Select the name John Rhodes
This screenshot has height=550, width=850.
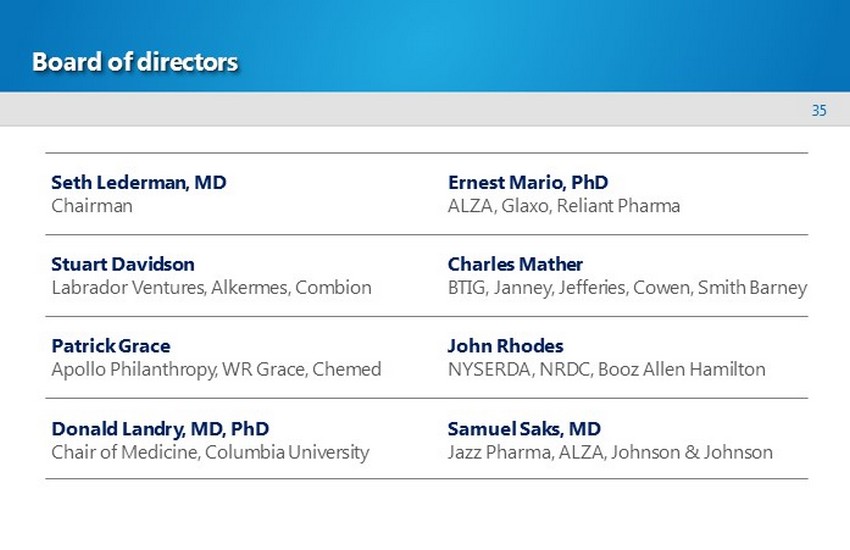point(506,346)
